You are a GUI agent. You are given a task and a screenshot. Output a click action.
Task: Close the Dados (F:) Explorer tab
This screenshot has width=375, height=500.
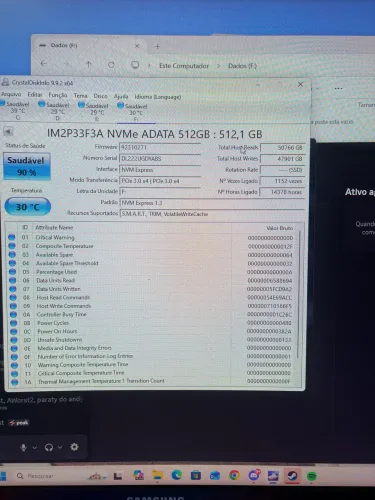coord(137,46)
